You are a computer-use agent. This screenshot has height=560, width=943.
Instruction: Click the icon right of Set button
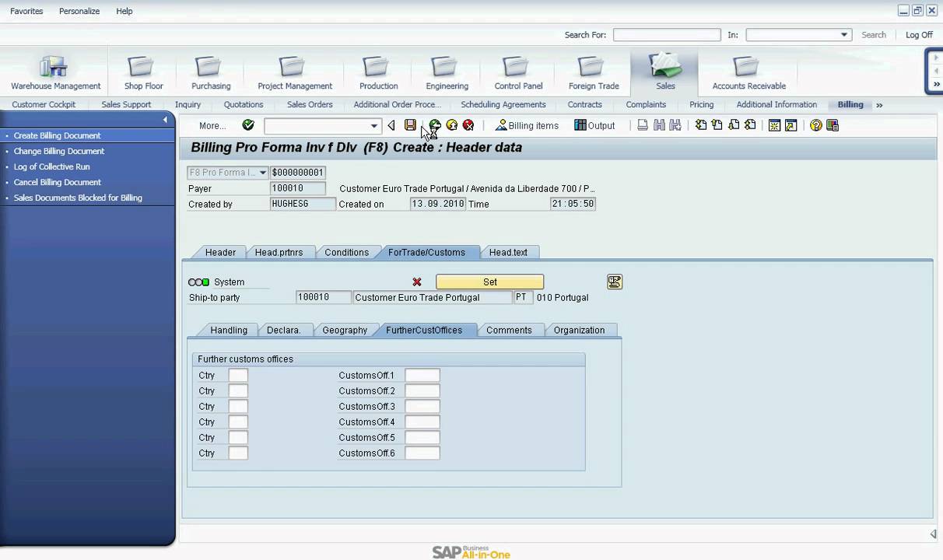point(615,282)
